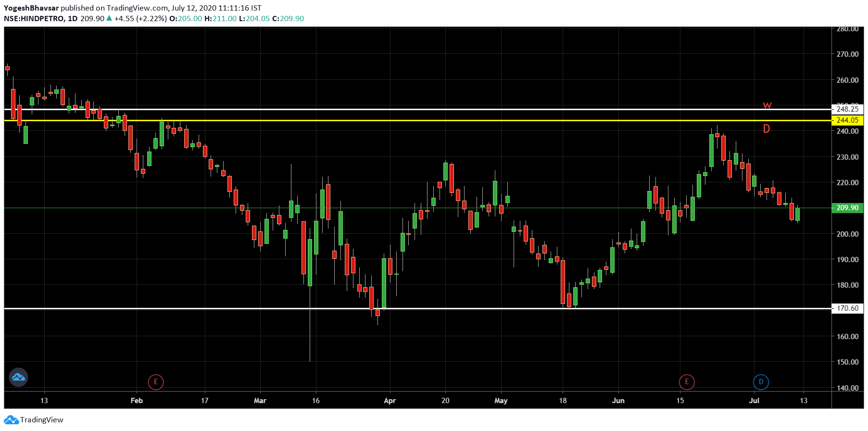Image resolution: width=868 pixels, height=431 pixels.
Task: Click the May label on the time axis
Action: point(501,400)
